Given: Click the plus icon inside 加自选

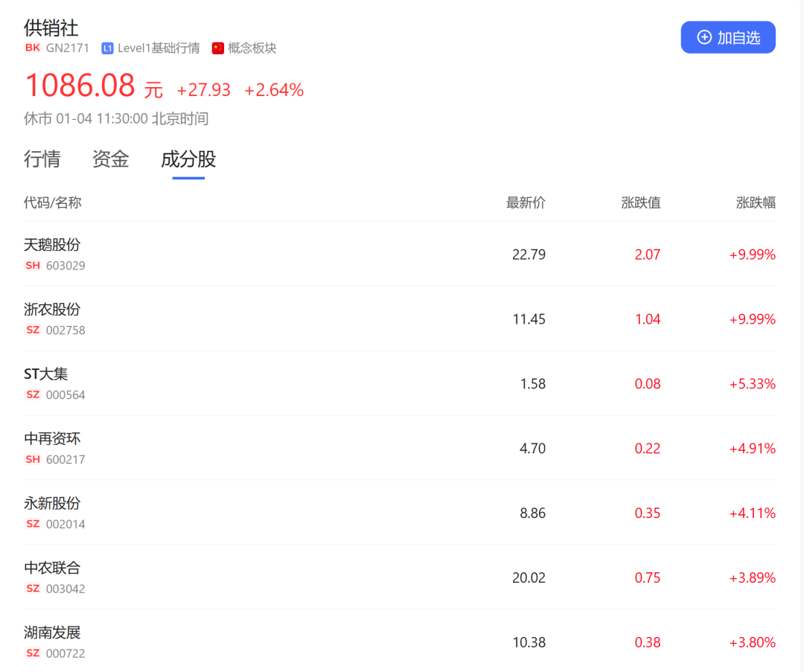Looking at the screenshot, I should click(704, 37).
